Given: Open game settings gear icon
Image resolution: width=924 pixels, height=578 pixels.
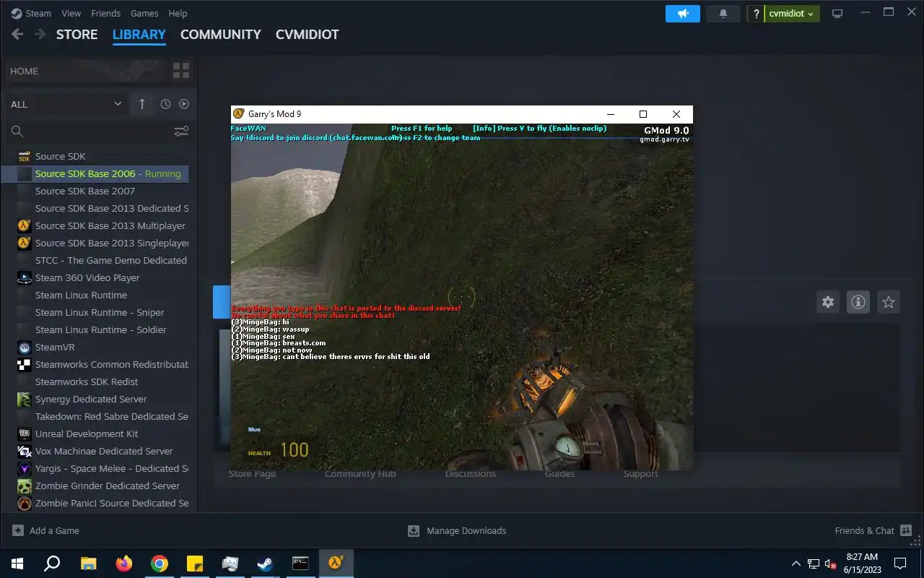Looking at the screenshot, I should (x=828, y=302).
